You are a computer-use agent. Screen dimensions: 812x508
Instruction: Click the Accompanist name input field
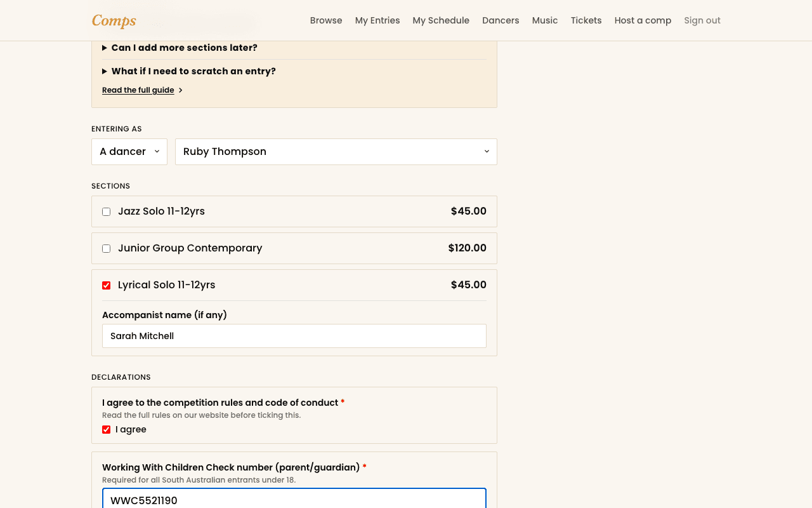pos(294,336)
